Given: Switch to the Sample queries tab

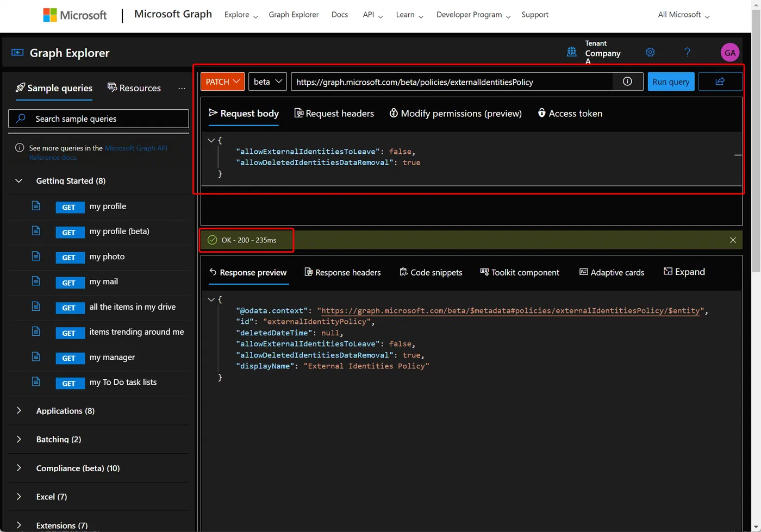Looking at the screenshot, I should point(54,88).
